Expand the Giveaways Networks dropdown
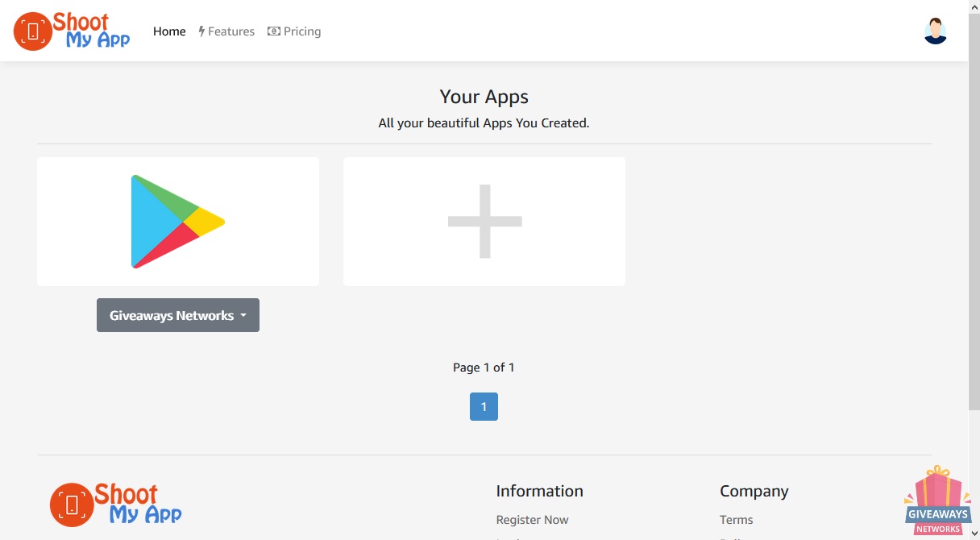This screenshot has height=540, width=980. click(178, 315)
